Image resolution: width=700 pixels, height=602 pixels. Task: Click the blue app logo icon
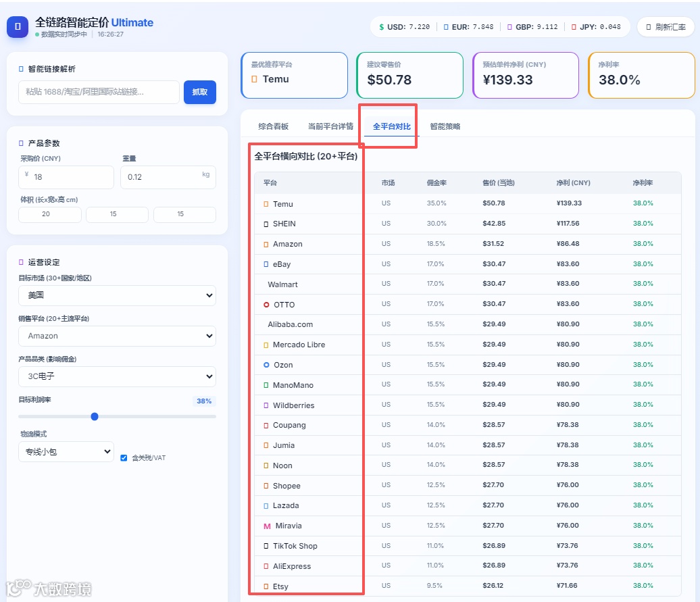(18, 27)
